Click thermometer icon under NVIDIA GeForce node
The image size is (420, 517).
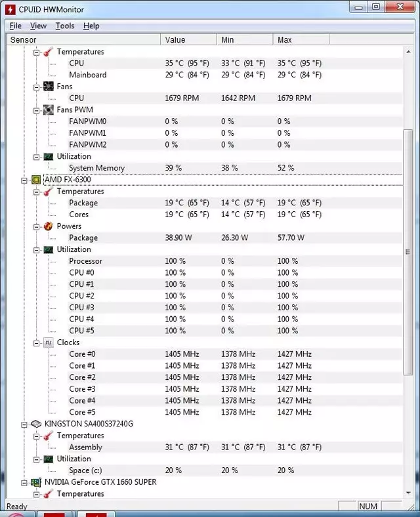pyautogui.click(x=49, y=494)
